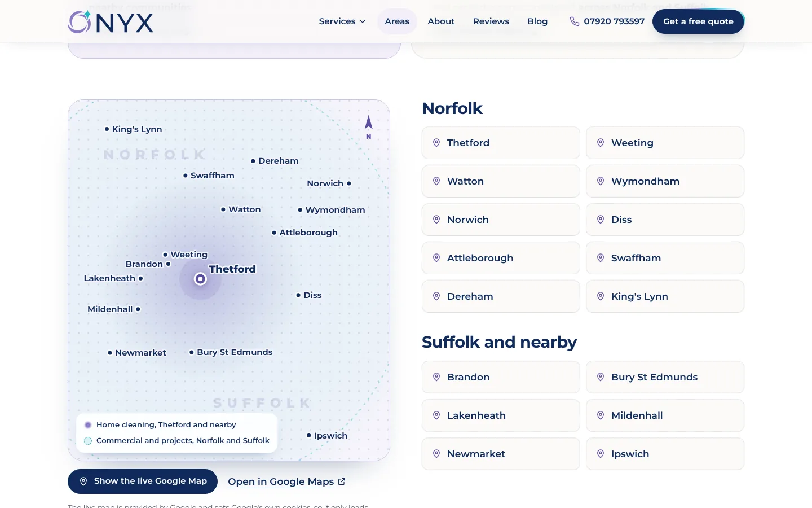Viewport: 812px width, 508px height.
Task: Click the Show the live Google Map button
Action: [143, 481]
